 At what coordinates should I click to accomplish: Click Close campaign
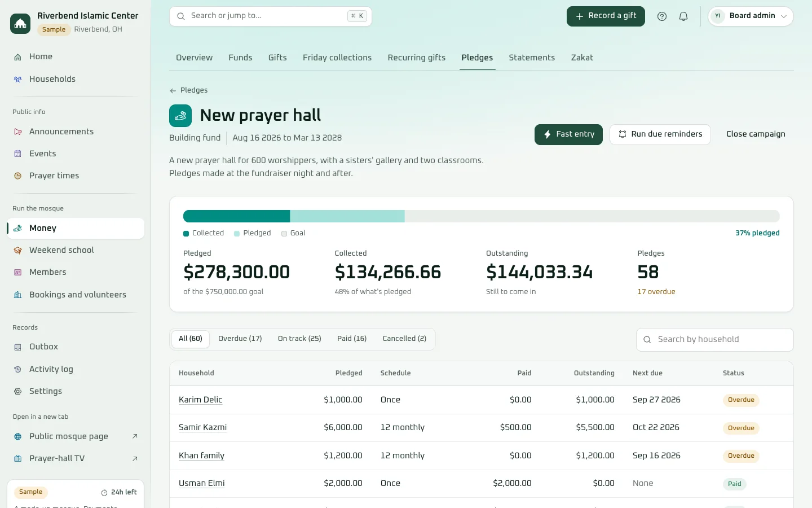point(756,134)
